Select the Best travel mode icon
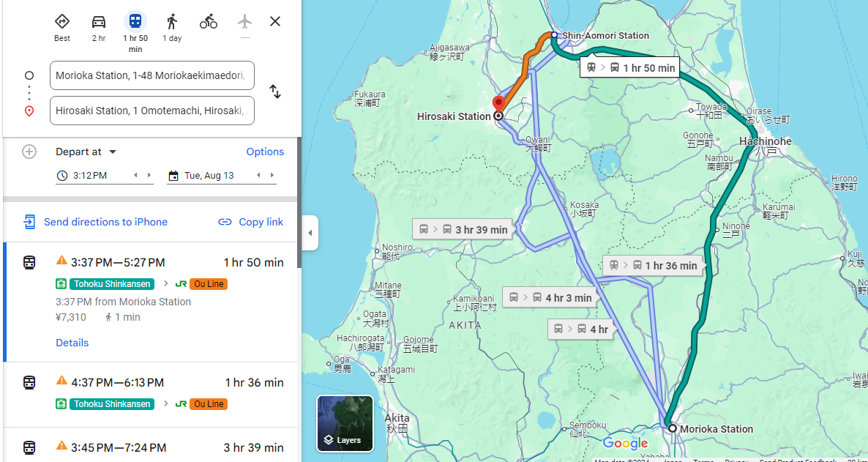The height and width of the screenshot is (462, 868). 62,22
